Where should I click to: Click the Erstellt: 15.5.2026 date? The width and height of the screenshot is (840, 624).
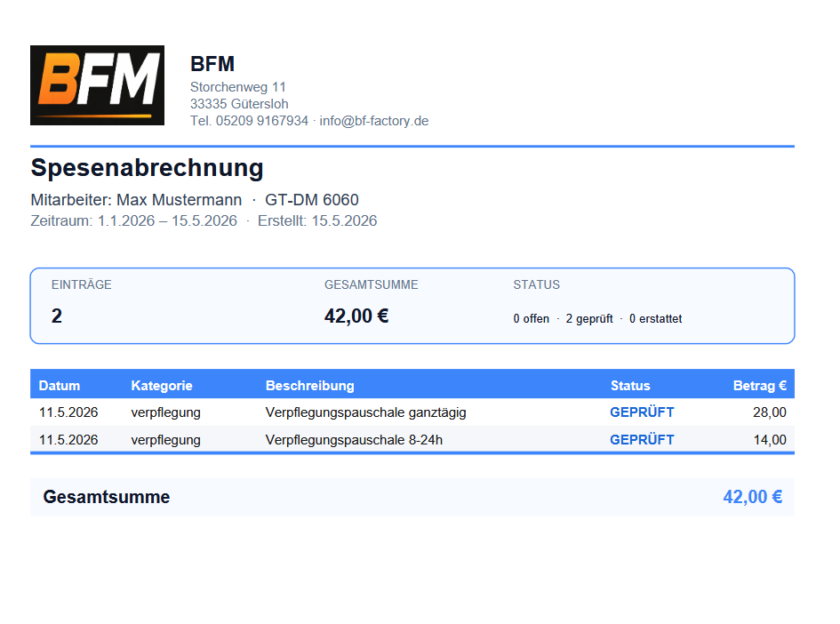click(317, 220)
